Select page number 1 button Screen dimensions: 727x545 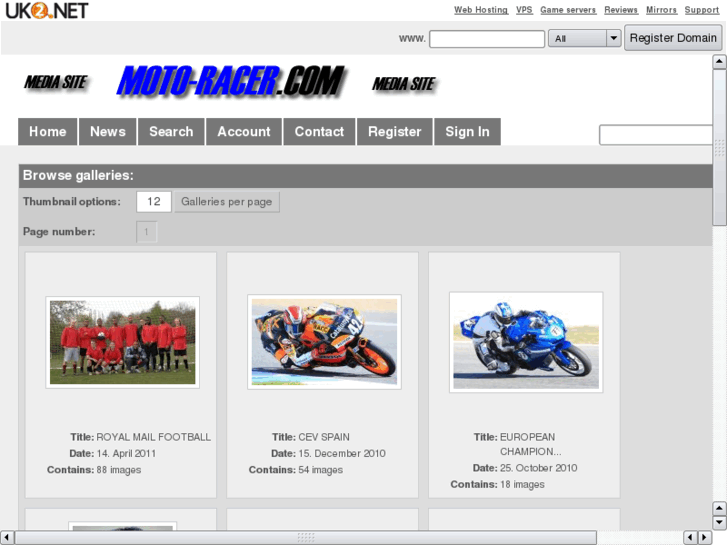[x=147, y=232]
